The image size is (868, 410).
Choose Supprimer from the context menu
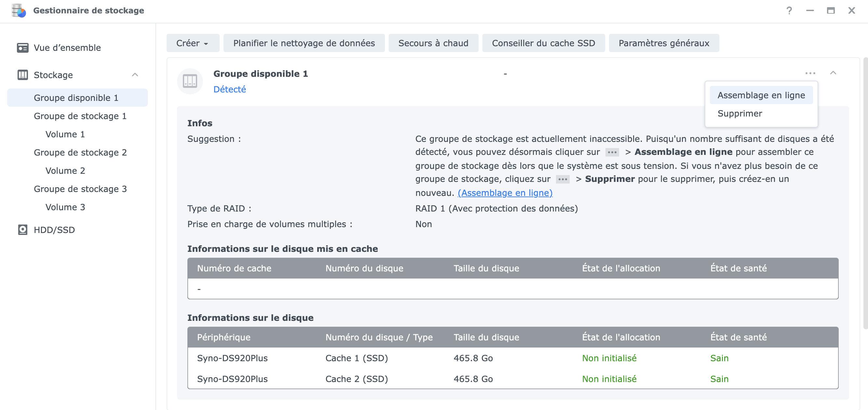(x=739, y=114)
